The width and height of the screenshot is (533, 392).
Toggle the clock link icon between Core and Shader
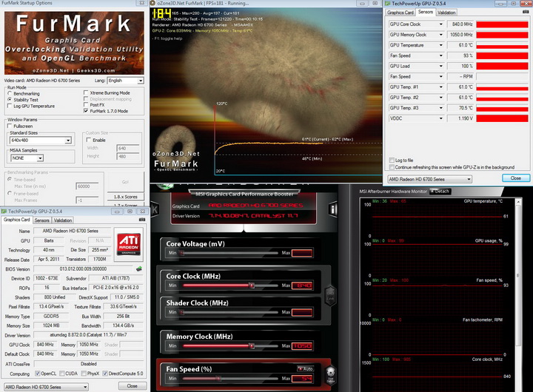pos(330,295)
